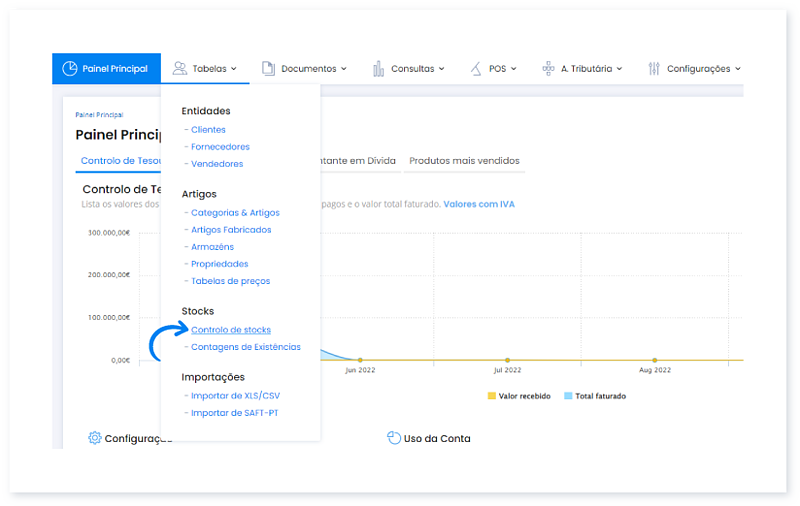Select Clientes under Entidades
Screen dimensions: 800x506
tap(208, 130)
